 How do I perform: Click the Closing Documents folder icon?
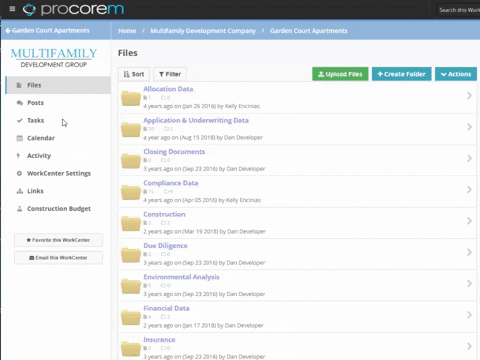click(131, 161)
